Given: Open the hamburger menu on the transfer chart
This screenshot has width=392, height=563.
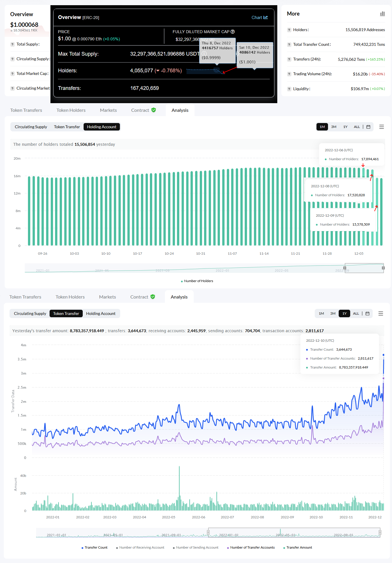Looking at the screenshot, I should point(381,313).
